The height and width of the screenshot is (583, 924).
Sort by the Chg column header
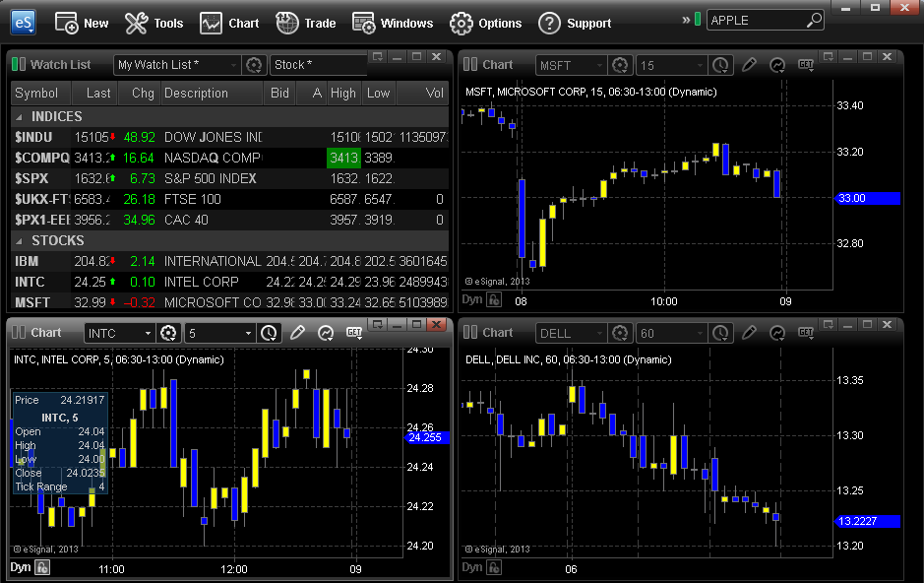click(139, 94)
